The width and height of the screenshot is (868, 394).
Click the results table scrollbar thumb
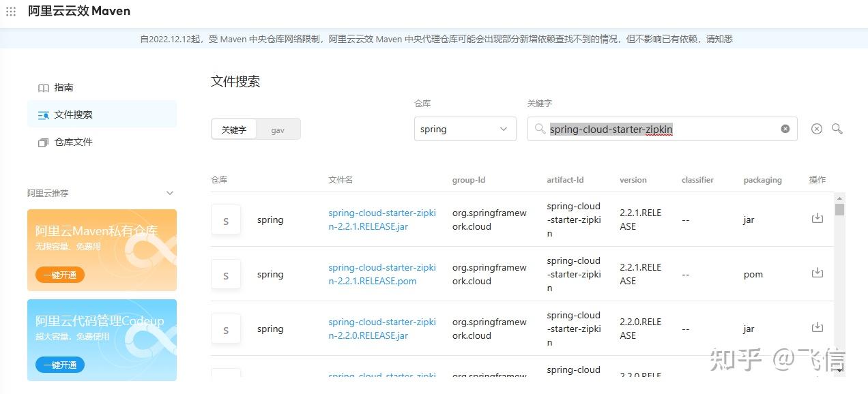[839, 210]
